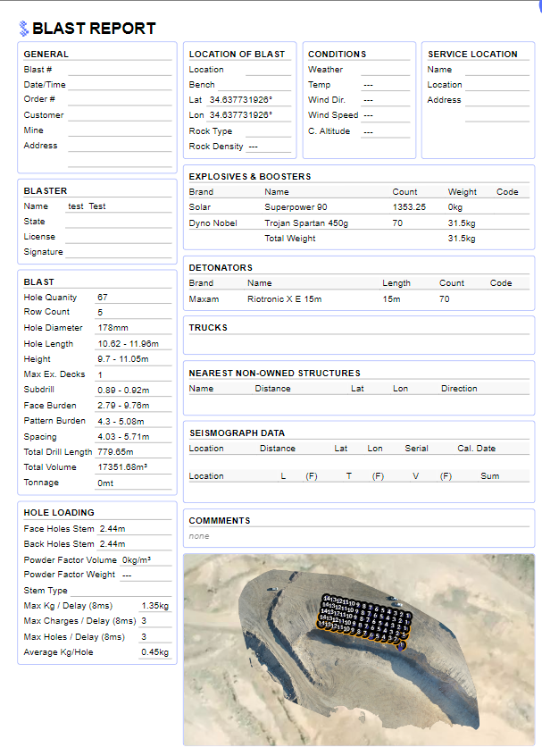The image size is (542, 756).
Task: Click the Blaster Signature field
Action: 119,252
